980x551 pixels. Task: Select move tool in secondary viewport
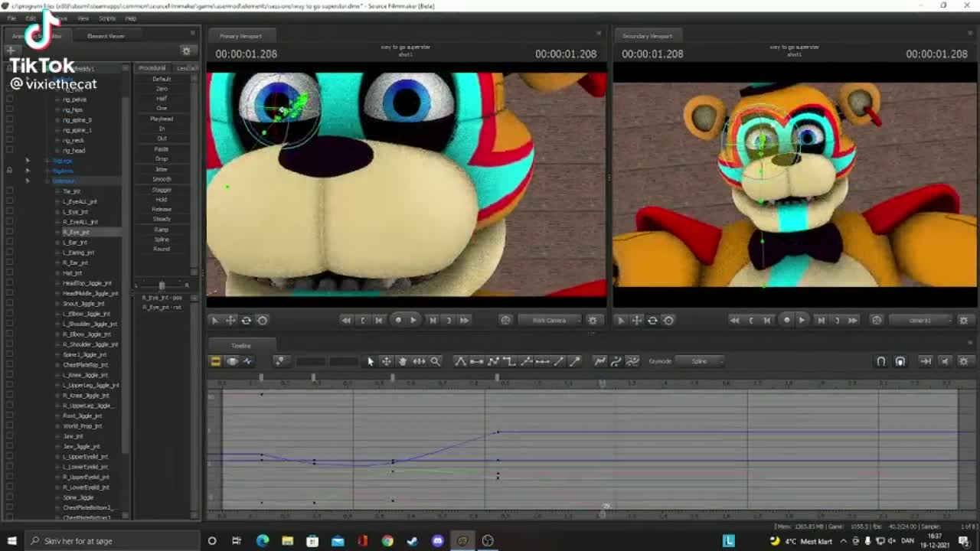(637, 321)
